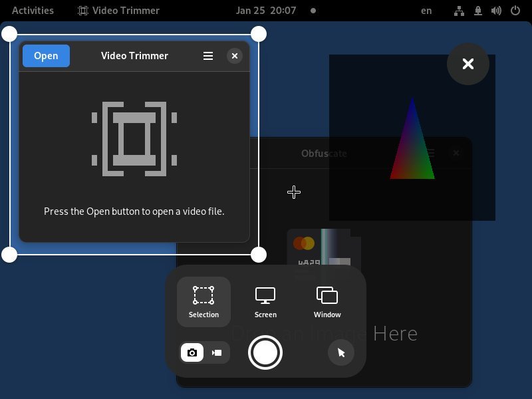Viewport: 532px width, 399px height.
Task: Click the bottom-right selection resize handle
Action: 258,254
